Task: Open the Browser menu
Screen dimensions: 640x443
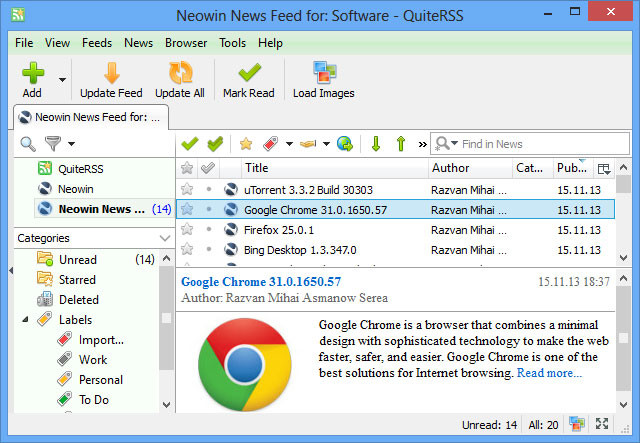Action: pyautogui.click(x=186, y=43)
